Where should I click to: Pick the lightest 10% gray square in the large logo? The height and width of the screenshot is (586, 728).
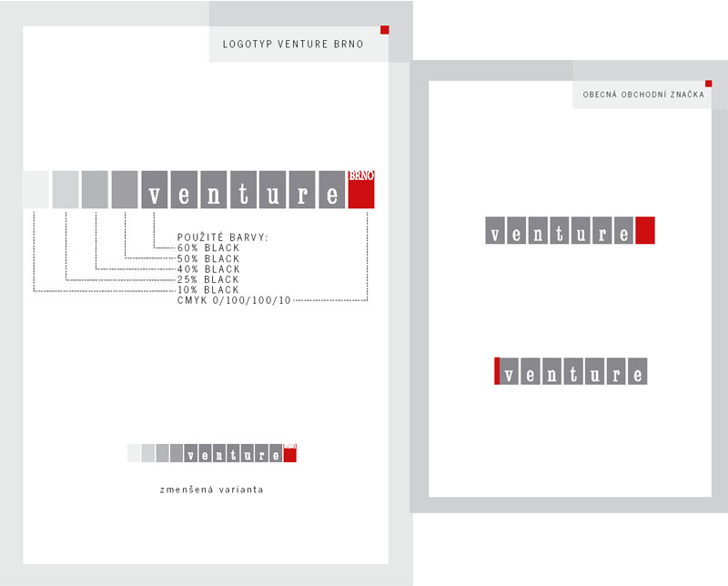click(35, 189)
